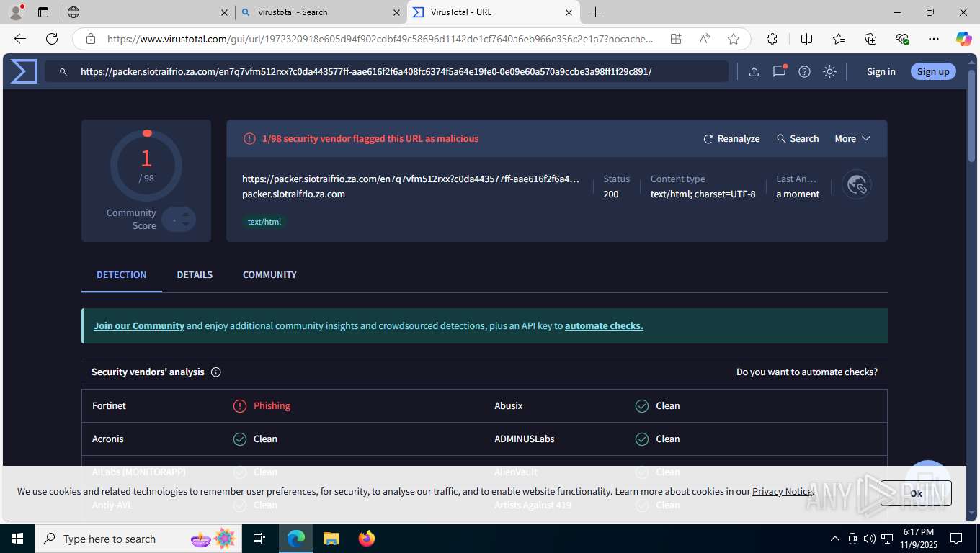The height and width of the screenshot is (553, 980).
Task: Click the detection score circle gauge
Action: point(146,166)
